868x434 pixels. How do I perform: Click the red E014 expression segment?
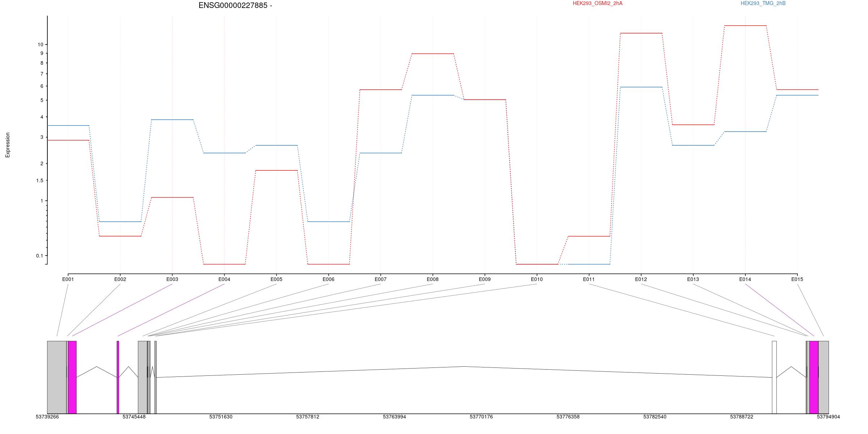[745, 26]
